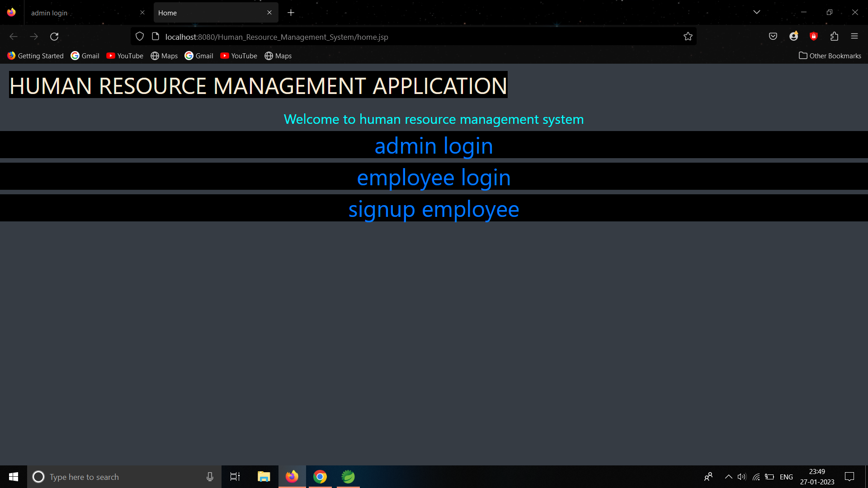Open the Gmail bookmark
The image size is (868, 488).
point(85,56)
